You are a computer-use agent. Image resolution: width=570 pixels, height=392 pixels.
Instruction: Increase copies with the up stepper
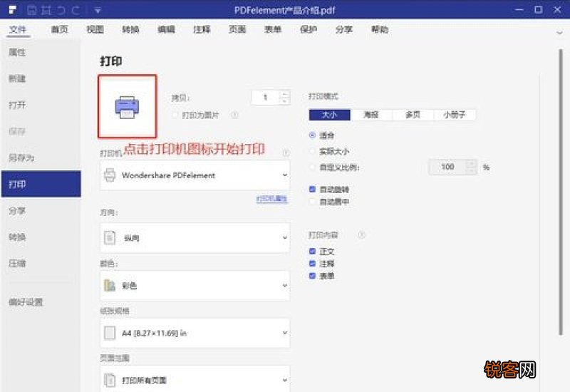tap(284, 94)
